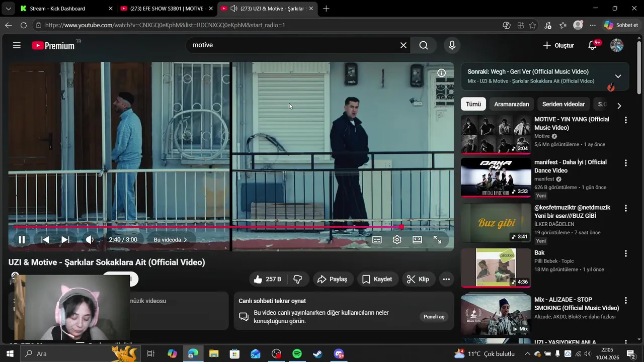Viewport: 644px width, 362px height.
Task: Open options for Mix - ALIZADE video
Action: click(626, 300)
